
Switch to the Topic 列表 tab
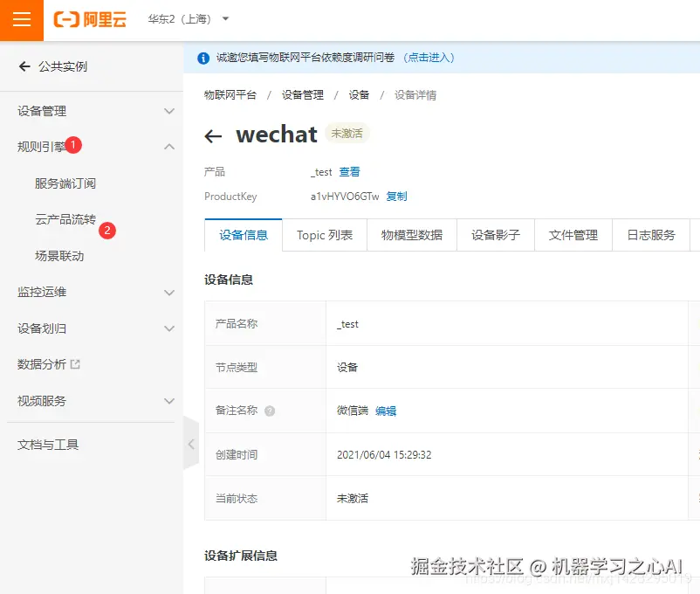pos(325,234)
